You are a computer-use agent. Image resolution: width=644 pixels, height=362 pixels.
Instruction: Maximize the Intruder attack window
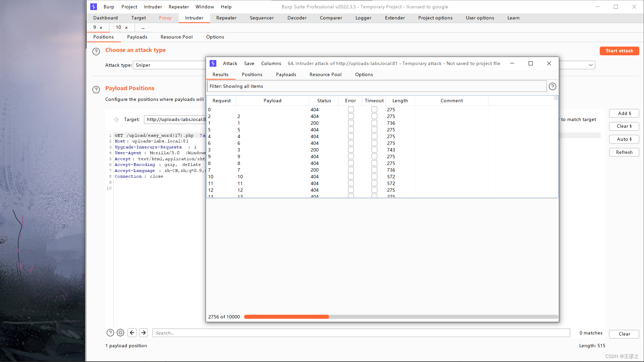(x=531, y=63)
